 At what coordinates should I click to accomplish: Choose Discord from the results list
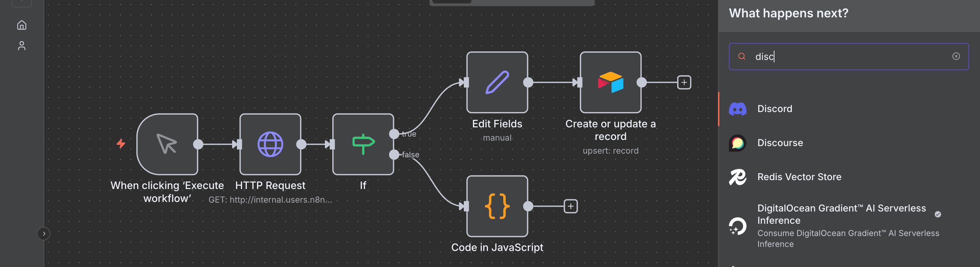[x=849, y=109]
